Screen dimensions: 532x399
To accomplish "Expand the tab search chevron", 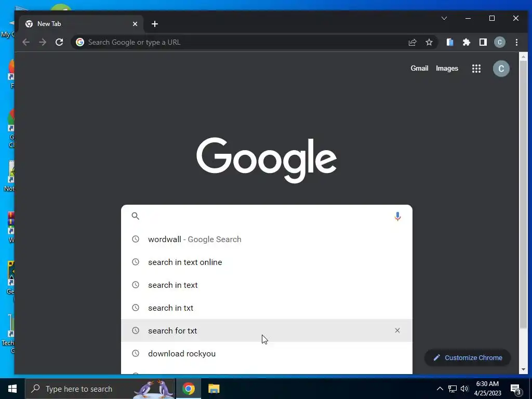I will (x=444, y=18).
